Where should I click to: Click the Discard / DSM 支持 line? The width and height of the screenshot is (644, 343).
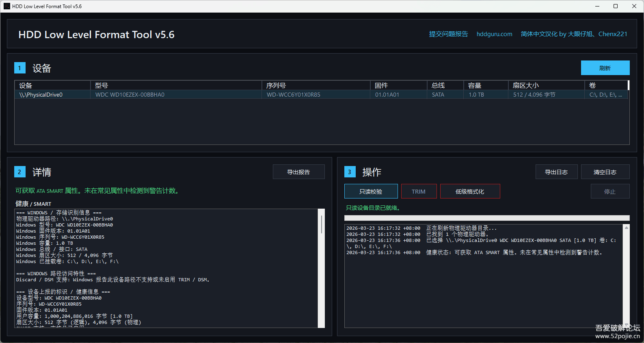[113, 280]
